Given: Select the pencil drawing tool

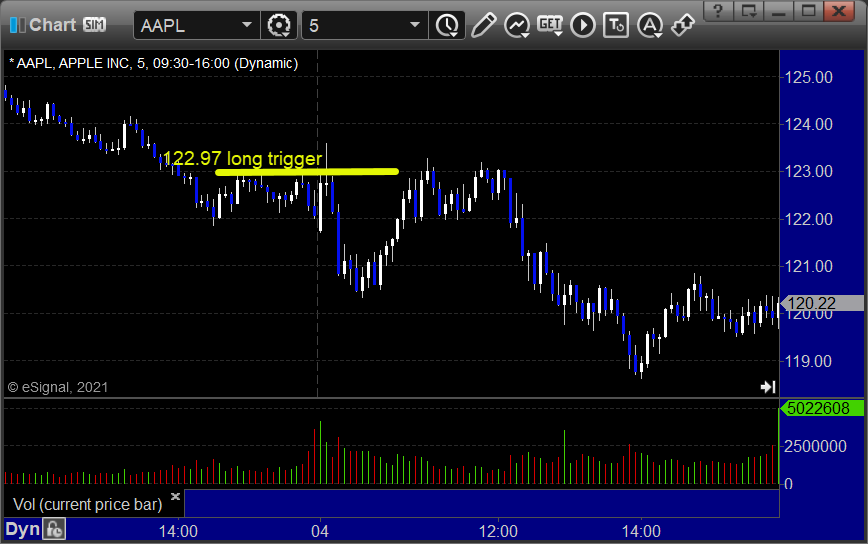Looking at the screenshot, I should tap(483, 25).
